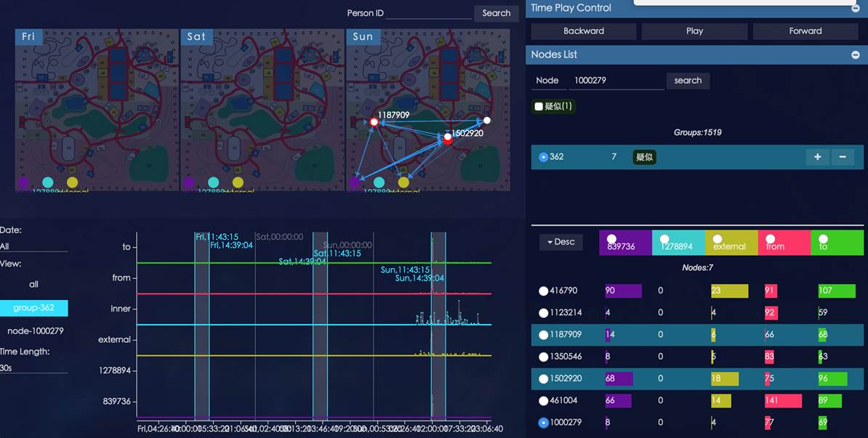The width and height of the screenshot is (868, 438).
Task: Select the radio button for node 461004
Action: (x=543, y=400)
